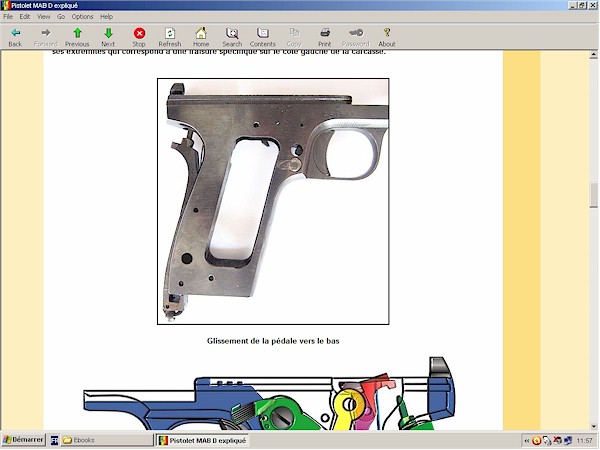Open the Démarrer start menu
Screen dimensions: 600x450
23,440
